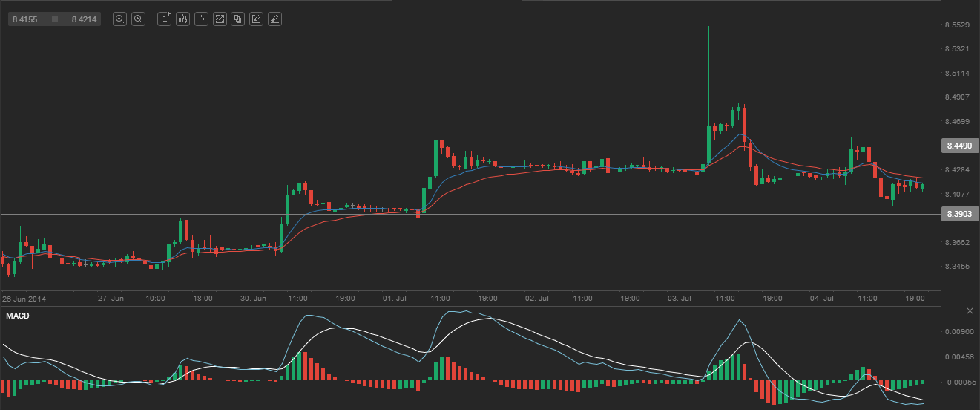Click the bid price 8.4155 value

(x=25, y=19)
